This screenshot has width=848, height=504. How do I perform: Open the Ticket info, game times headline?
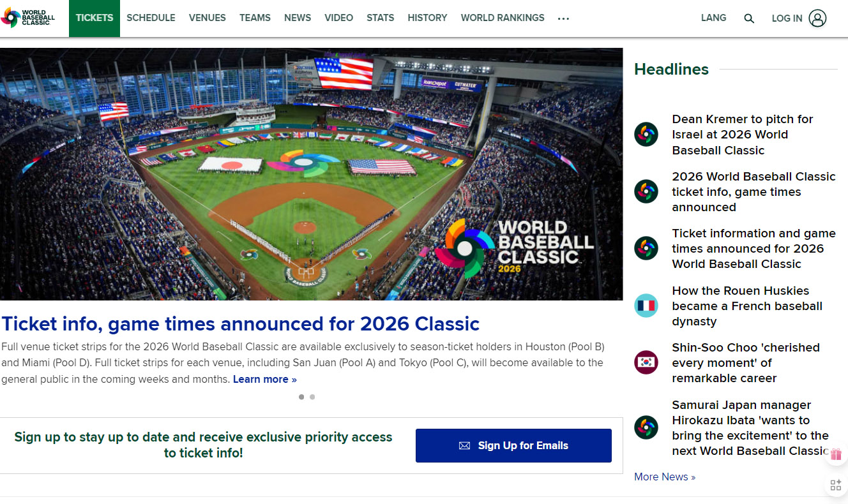[240, 323]
